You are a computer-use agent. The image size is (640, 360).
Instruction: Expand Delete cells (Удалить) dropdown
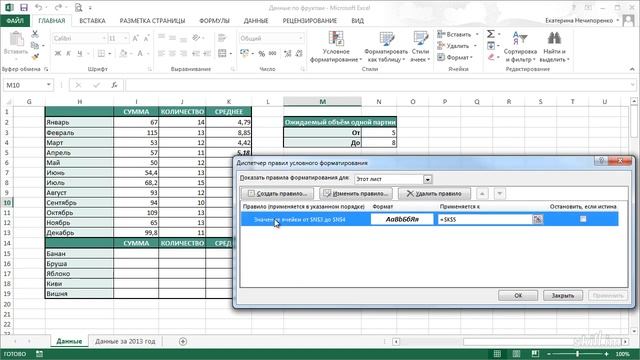click(475, 46)
